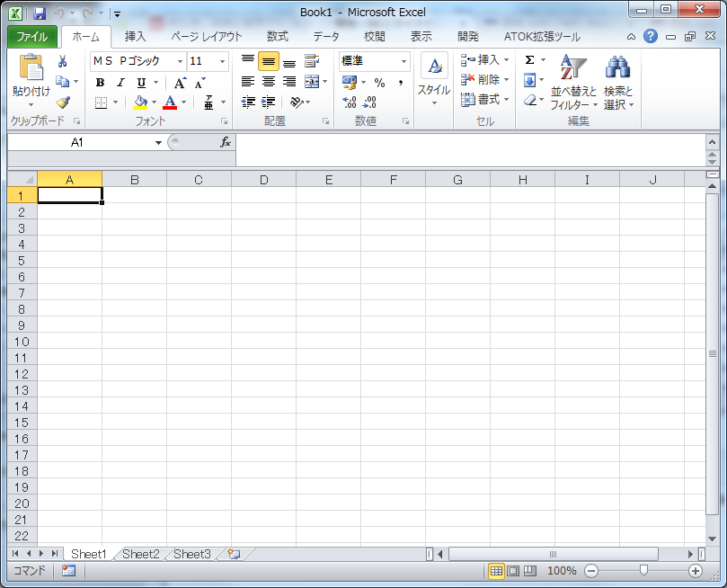The height and width of the screenshot is (588, 727).
Task: Click the Decrease Font Size icon
Action: point(199,83)
